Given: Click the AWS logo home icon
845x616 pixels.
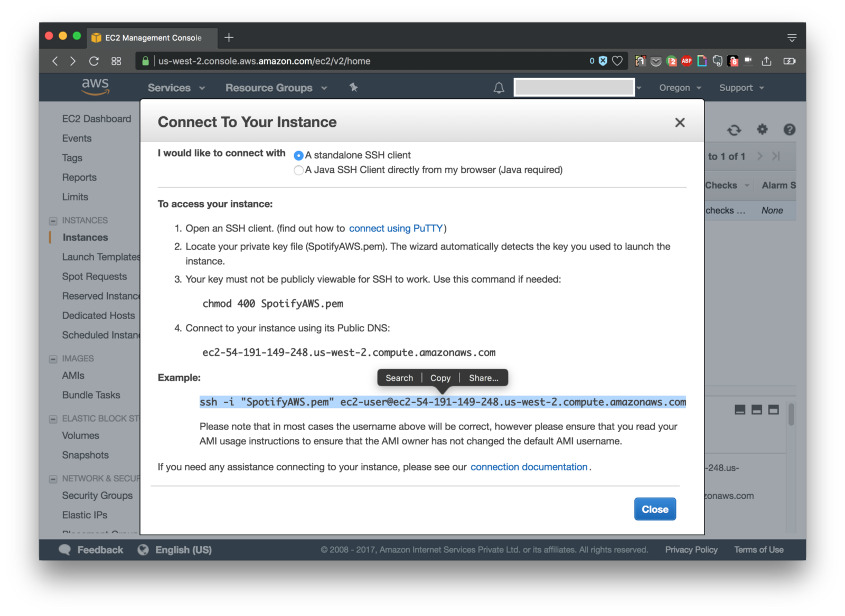Looking at the screenshot, I should click(x=96, y=87).
